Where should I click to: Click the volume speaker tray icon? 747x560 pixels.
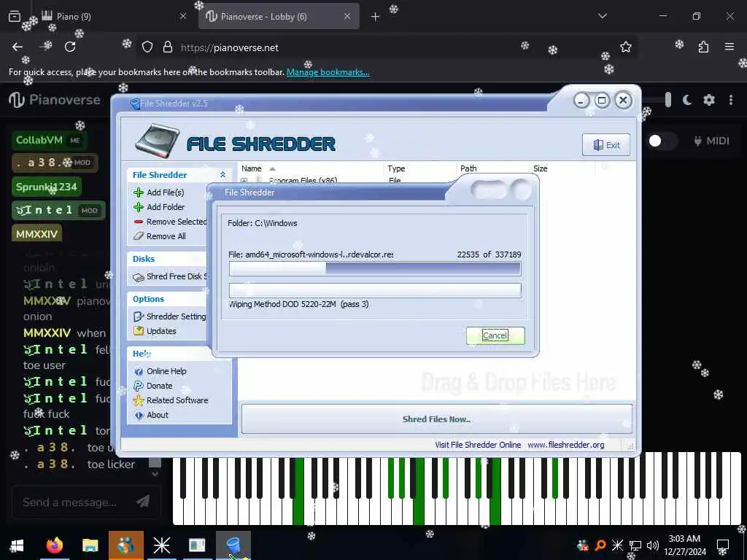tap(653, 545)
